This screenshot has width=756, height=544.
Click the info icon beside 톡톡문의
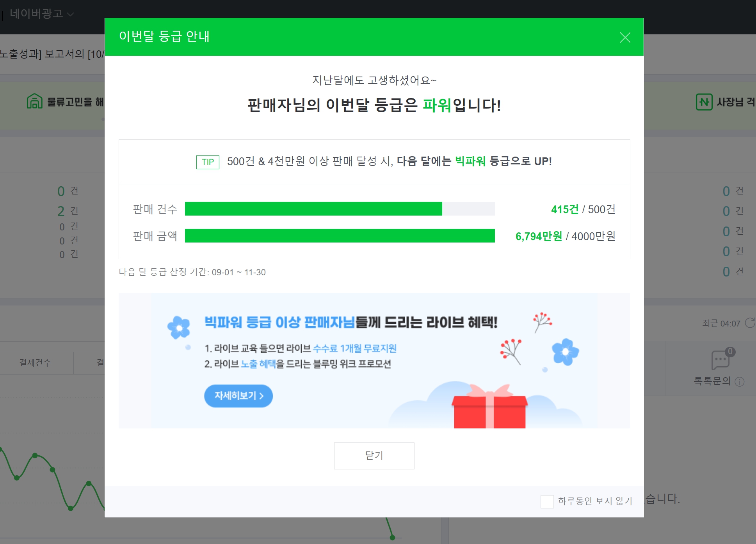point(740,382)
